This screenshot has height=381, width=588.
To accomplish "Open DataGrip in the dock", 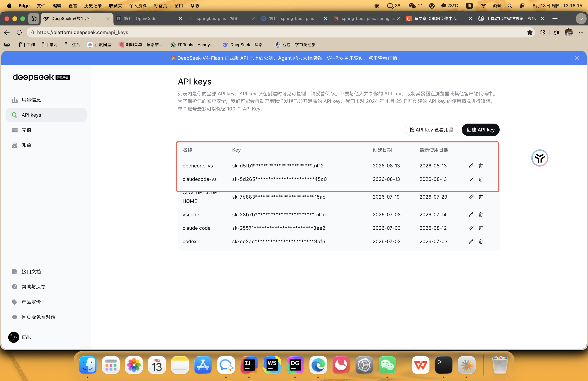I will tap(295, 365).
